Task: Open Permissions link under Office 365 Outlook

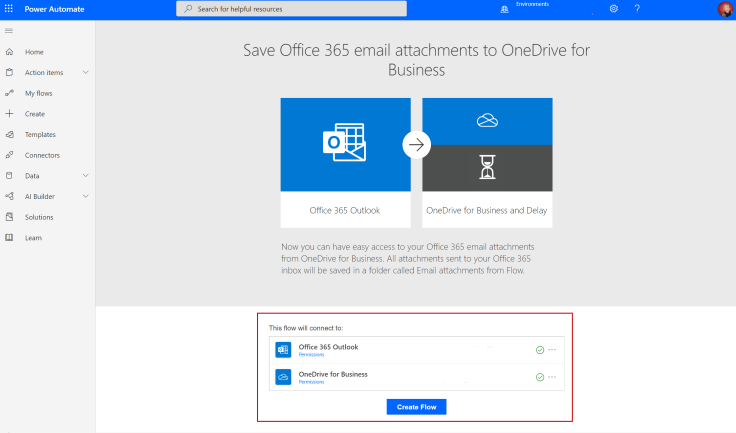Action: (311, 355)
